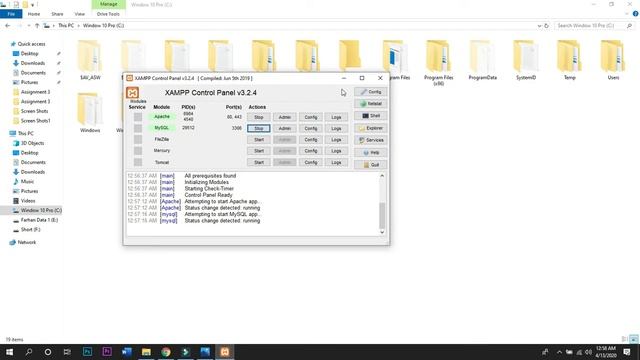
Task: Select 3D Objects in navigation pane
Action: (32, 143)
